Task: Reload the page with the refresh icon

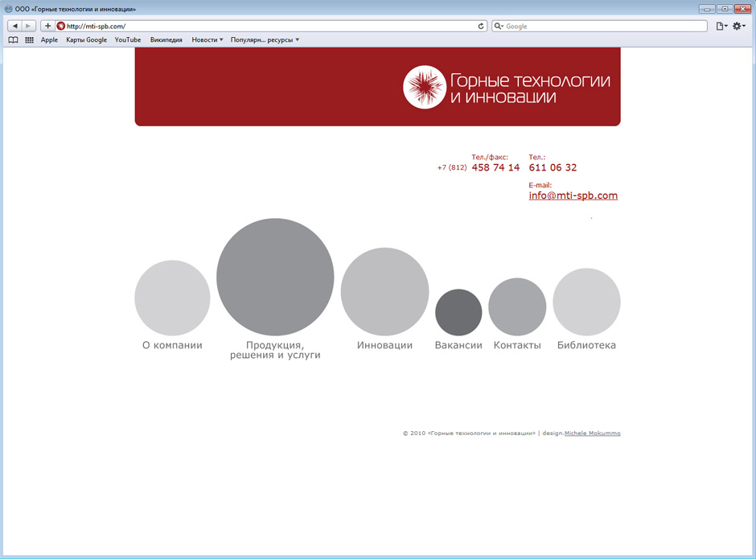Action: tap(481, 26)
